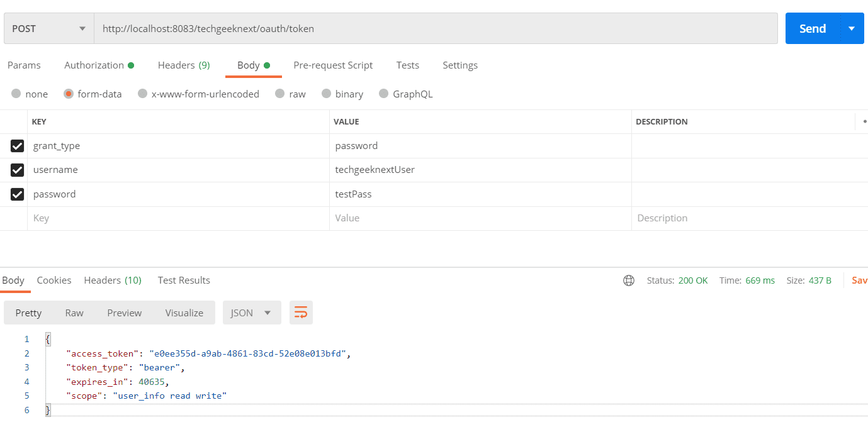Click the DESCRIPTION column header
Viewport: 868px width, 427px height.
(x=662, y=122)
